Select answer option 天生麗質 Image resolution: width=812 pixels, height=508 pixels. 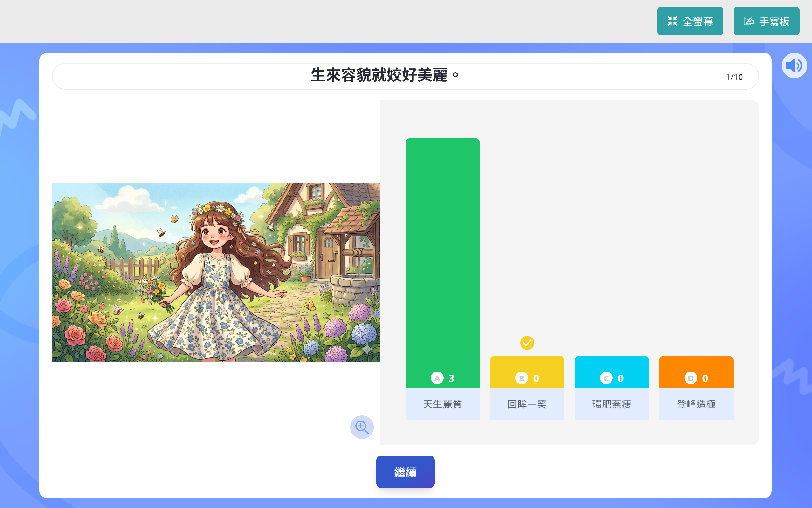point(442,404)
